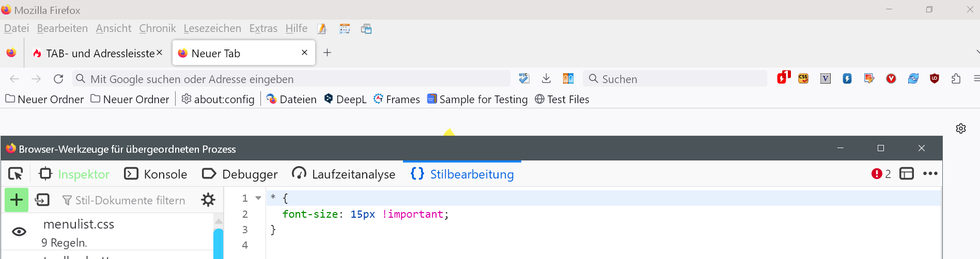Select iframe picker icon in devtools toolbar
Image resolution: width=980 pixels, height=259 pixels.
(x=907, y=174)
